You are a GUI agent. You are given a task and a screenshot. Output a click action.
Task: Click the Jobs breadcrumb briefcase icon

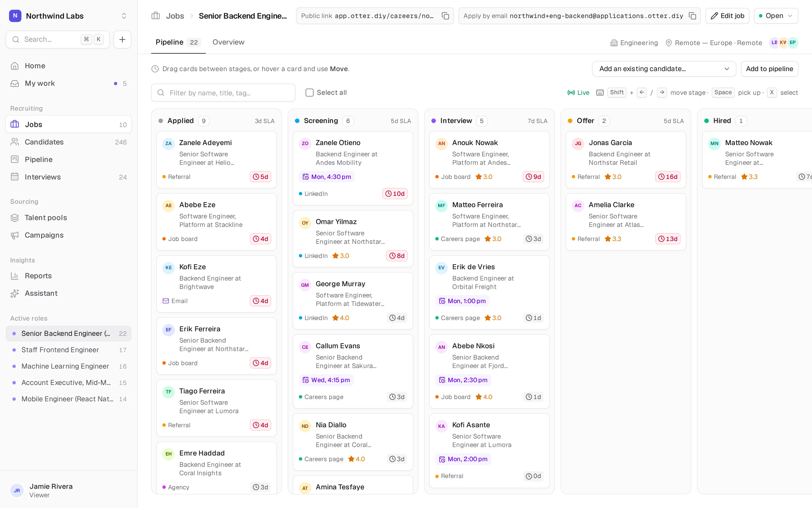(x=155, y=16)
